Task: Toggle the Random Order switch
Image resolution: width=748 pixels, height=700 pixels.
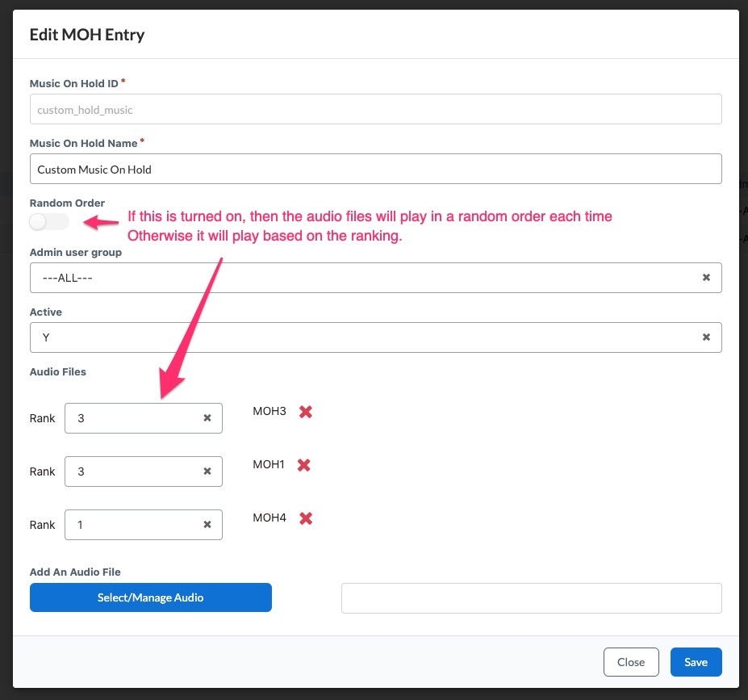Action: pyautogui.click(x=49, y=222)
